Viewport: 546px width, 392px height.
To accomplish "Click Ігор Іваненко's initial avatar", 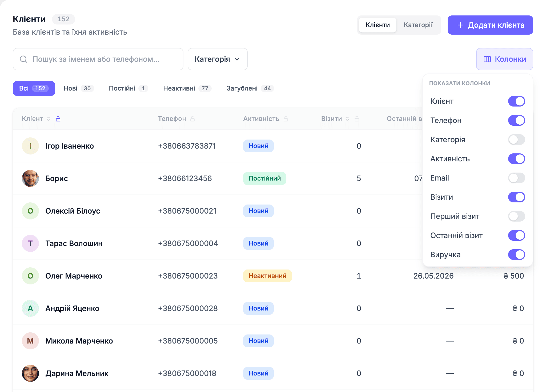I will coord(30,146).
